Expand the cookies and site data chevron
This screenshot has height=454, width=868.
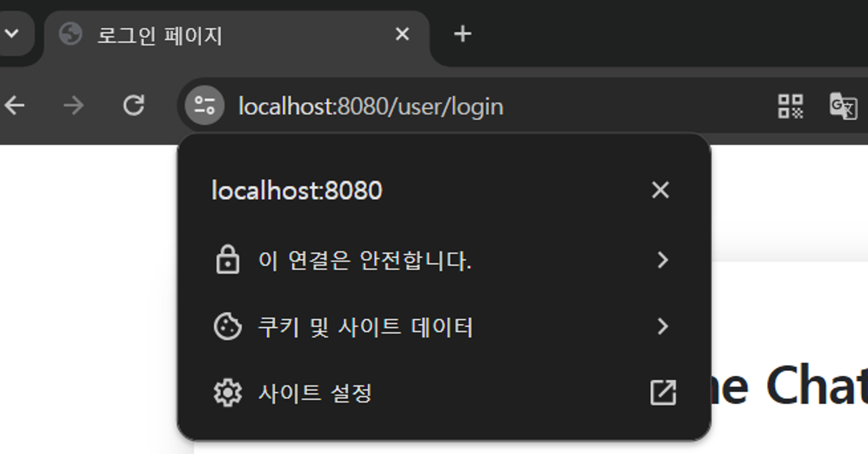(662, 326)
